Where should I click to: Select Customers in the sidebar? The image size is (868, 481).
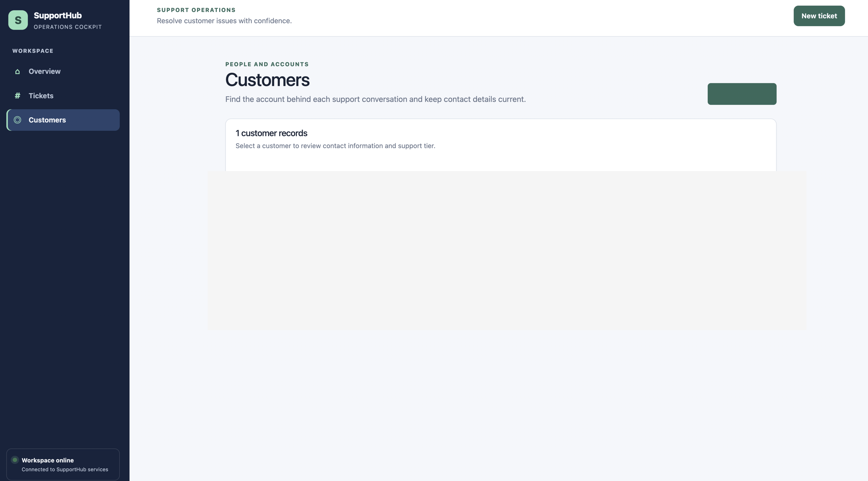[x=63, y=120]
